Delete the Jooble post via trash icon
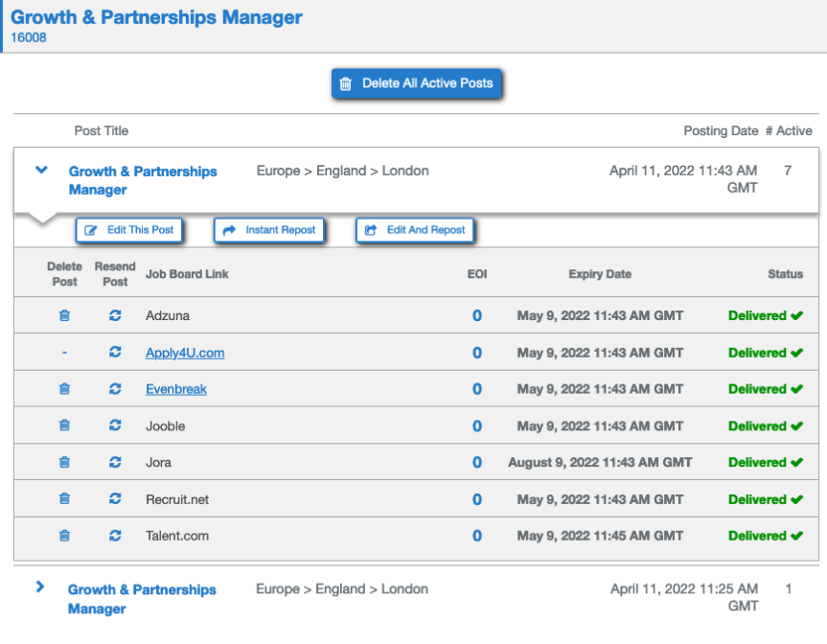This screenshot has height=644, width=827. (x=64, y=425)
